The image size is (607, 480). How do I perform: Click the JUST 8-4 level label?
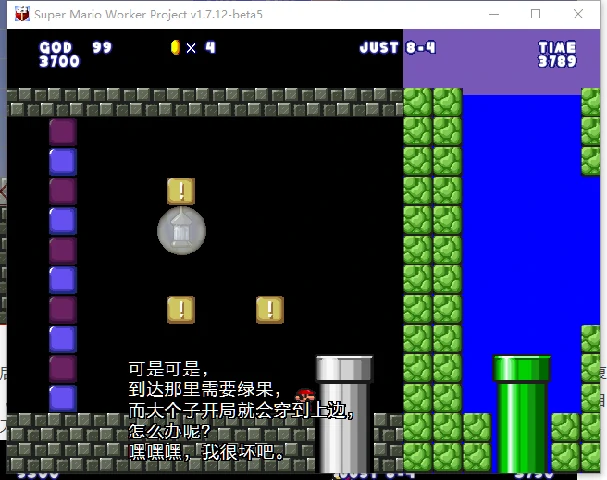tap(398, 48)
